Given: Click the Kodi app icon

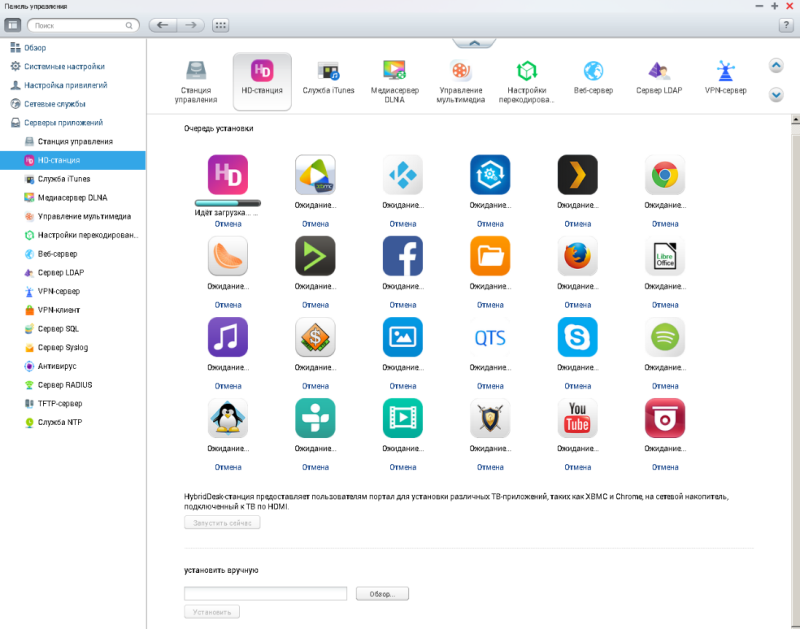Looking at the screenshot, I should [403, 175].
